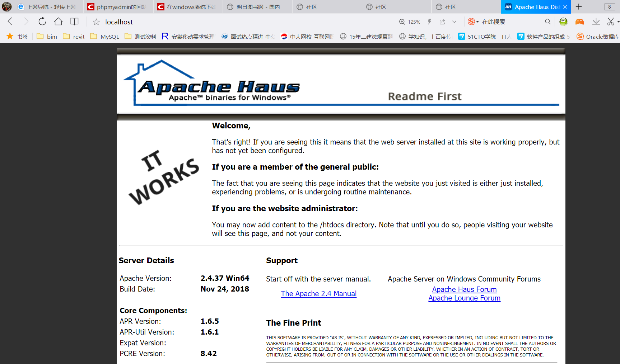620x364 pixels.
Task: Open the bim bookmark folder
Action: coord(47,37)
